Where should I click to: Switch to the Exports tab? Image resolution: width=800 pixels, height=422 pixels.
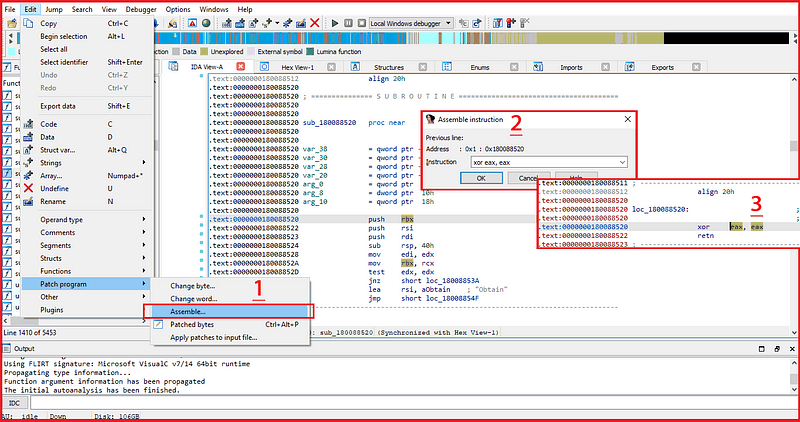[662, 67]
